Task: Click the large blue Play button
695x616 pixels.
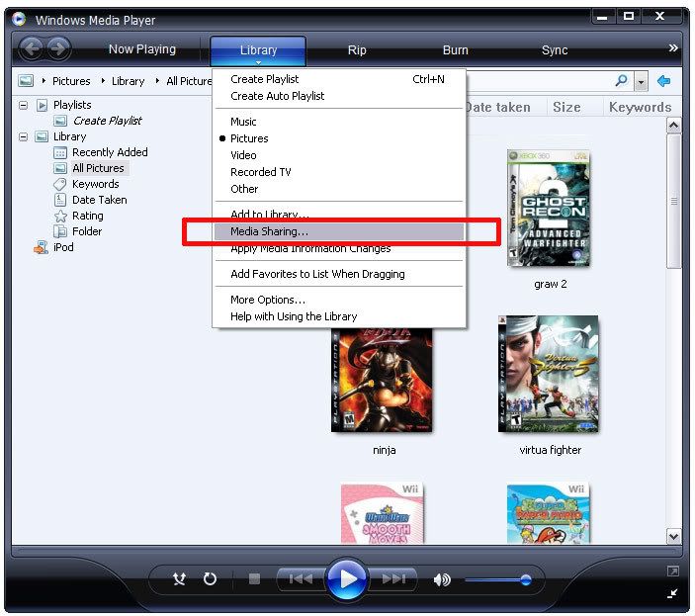Action: (x=346, y=579)
